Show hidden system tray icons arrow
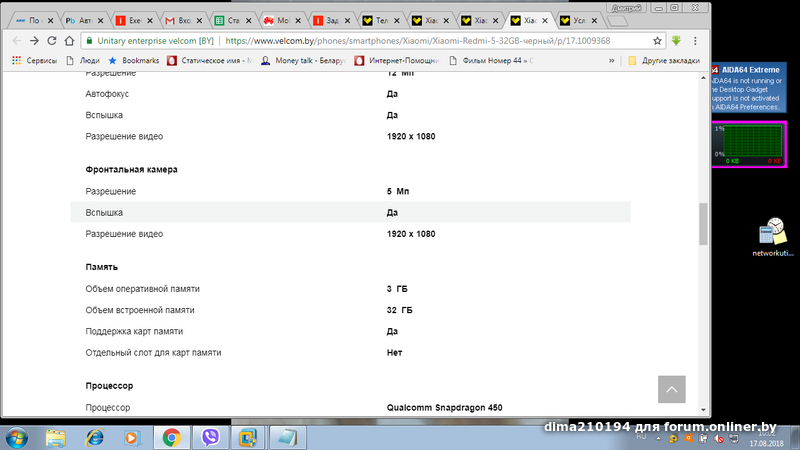This screenshot has width=800, height=450. pyautogui.click(x=658, y=439)
